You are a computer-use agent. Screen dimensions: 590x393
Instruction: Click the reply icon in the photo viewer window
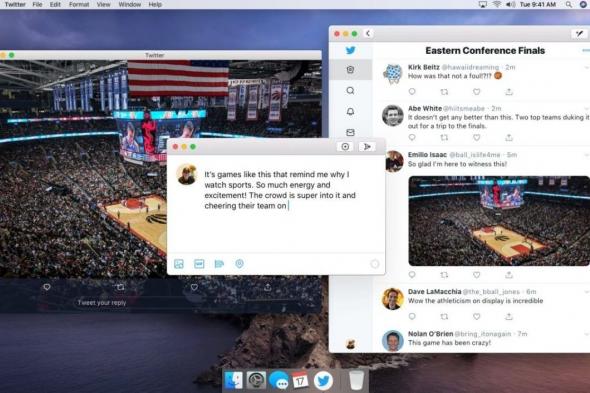coord(47,287)
